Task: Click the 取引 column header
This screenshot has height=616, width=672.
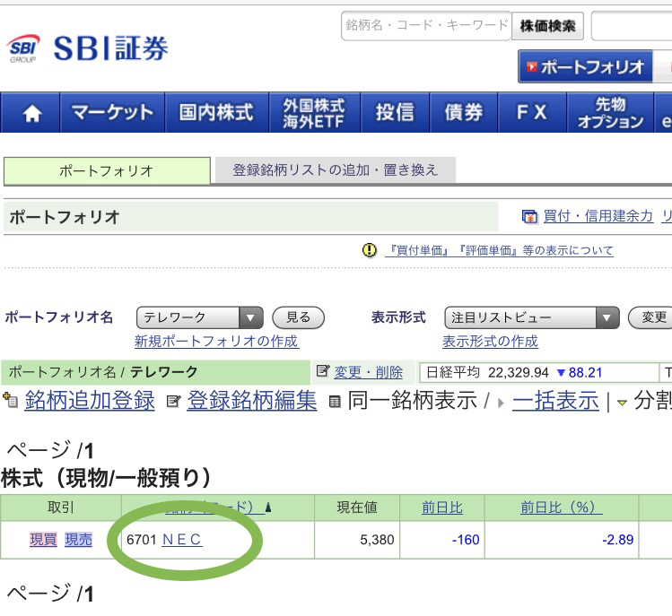Action: pyautogui.click(x=60, y=508)
